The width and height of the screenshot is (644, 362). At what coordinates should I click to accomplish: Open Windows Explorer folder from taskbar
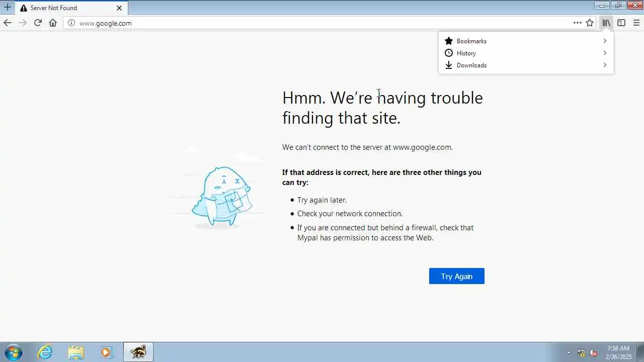(x=76, y=352)
